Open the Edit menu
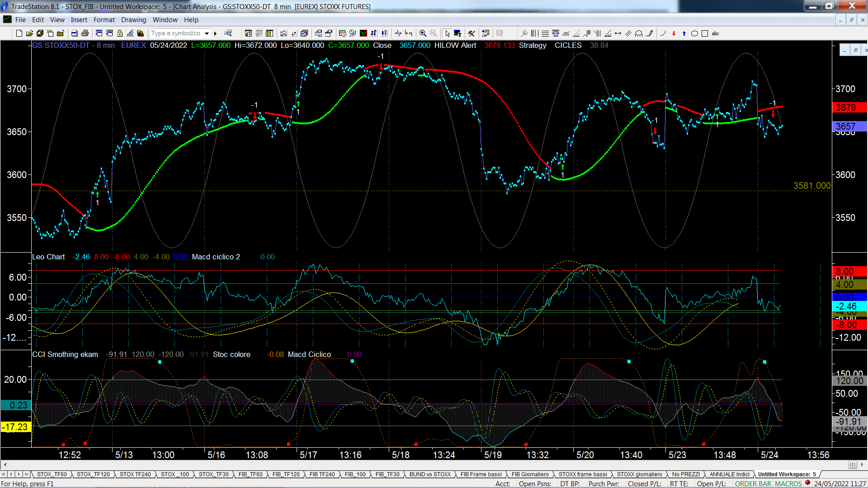The height and width of the screenshot is (488, 868). (38, 20)
